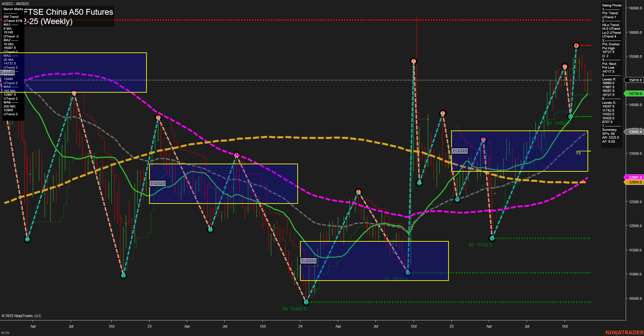Click the Y:2025 year range label
This screenshot has width=644, height=336.
click(x=460, y=151)
